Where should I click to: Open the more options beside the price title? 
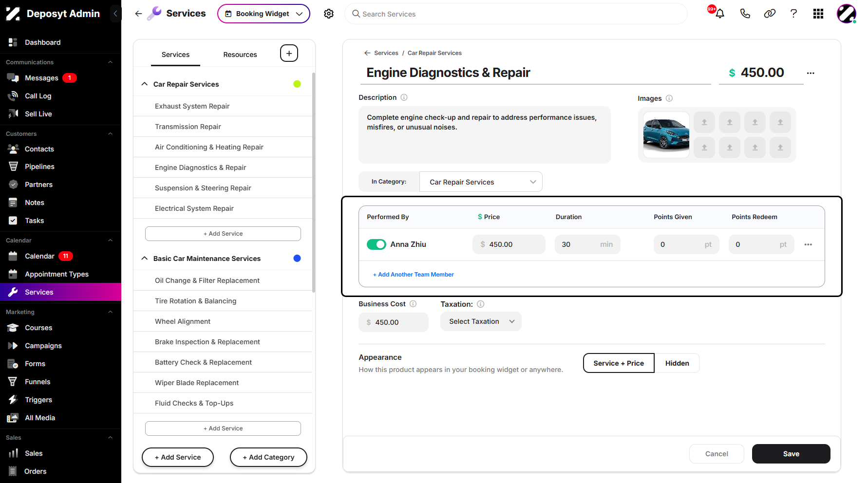click(x=811, y=73)
